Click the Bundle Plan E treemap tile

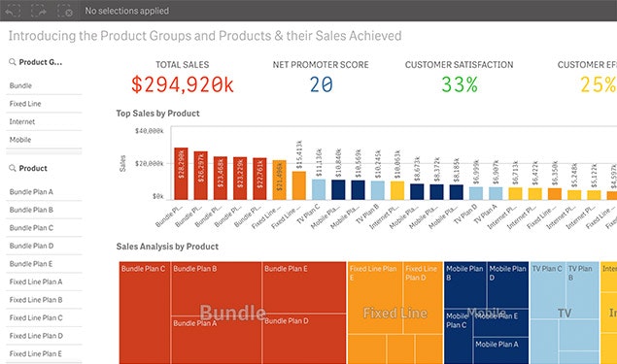pyautogui.click(x=304, y=287)
